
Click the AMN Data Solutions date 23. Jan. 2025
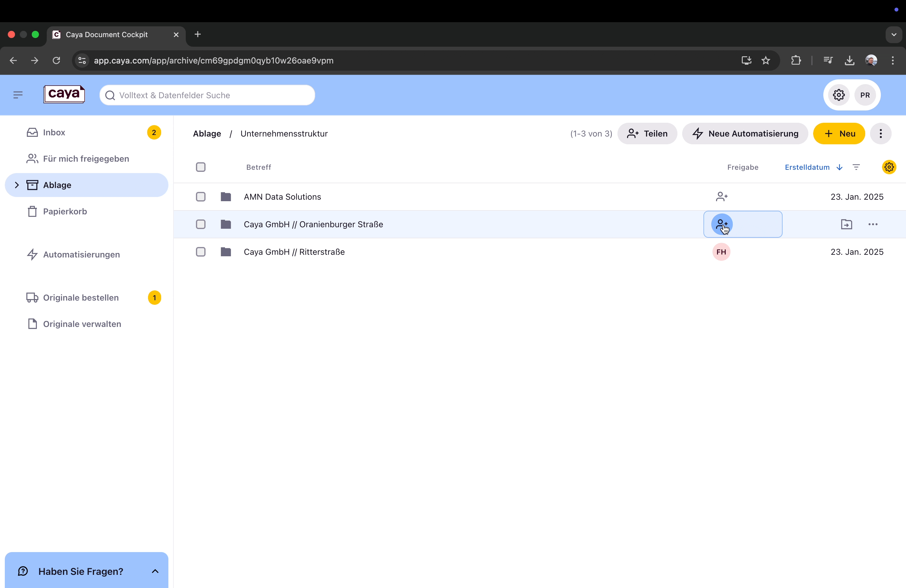(857, 197)
